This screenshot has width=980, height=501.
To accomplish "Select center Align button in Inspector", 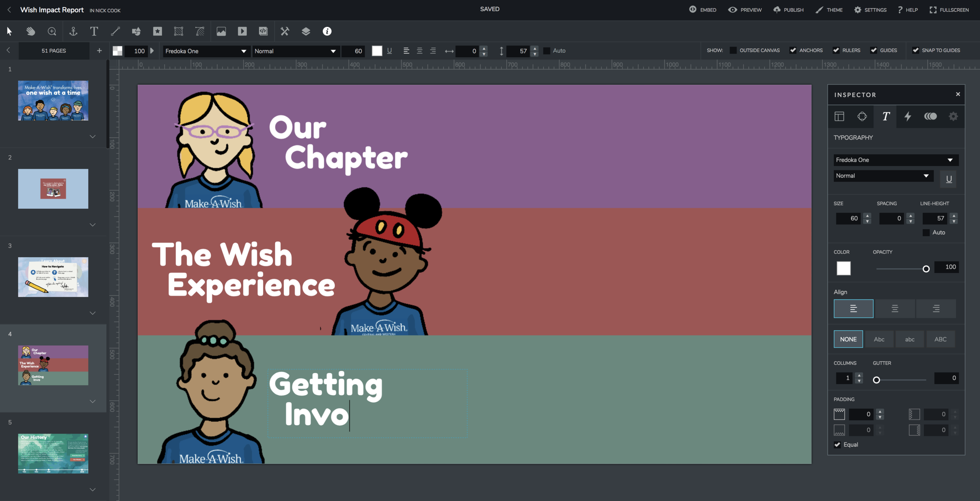I will coord(895,309).
